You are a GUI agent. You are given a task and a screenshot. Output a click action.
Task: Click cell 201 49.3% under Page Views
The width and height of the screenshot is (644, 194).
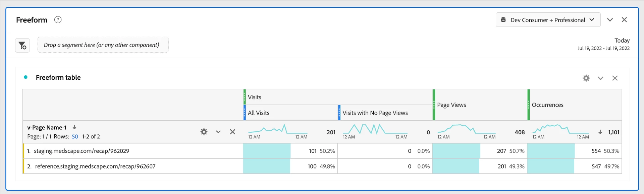pyautogui.click(x=480, y=166)
